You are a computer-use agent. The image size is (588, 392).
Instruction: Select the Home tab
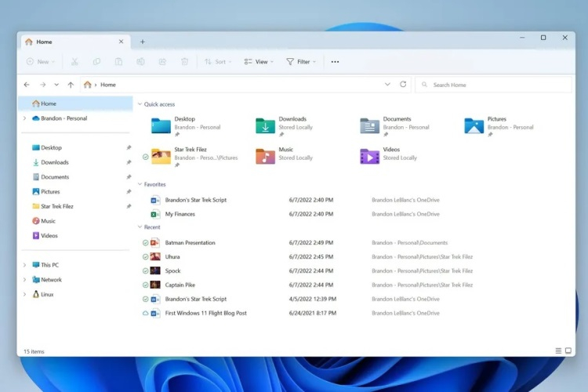coord(71,42)
